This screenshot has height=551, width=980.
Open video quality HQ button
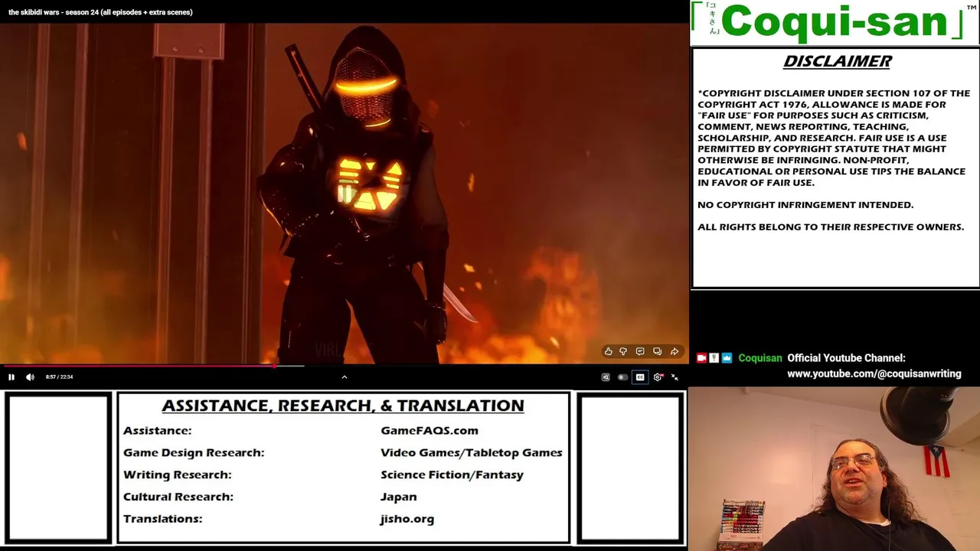(606, 377)
